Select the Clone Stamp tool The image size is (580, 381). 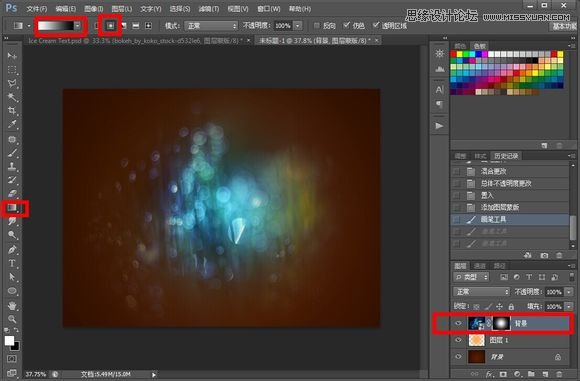[x=12, y=166]
